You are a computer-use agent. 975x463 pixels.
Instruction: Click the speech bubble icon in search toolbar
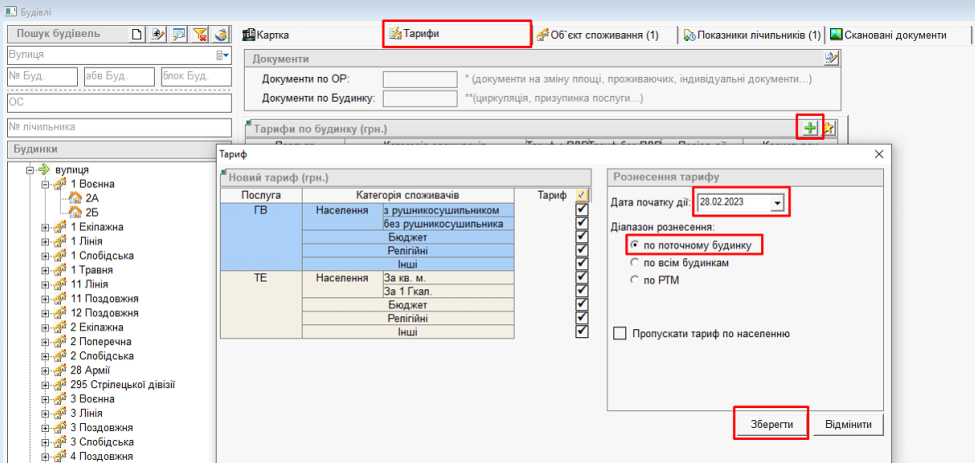tap(178, 34)
